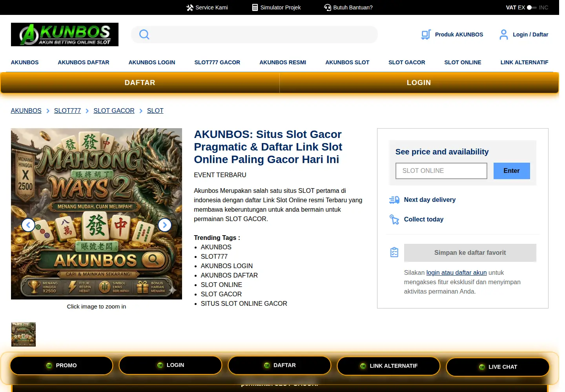Open the Produk AKUNBOS cart icon
The image size is (565, 392).
[426, 34]
